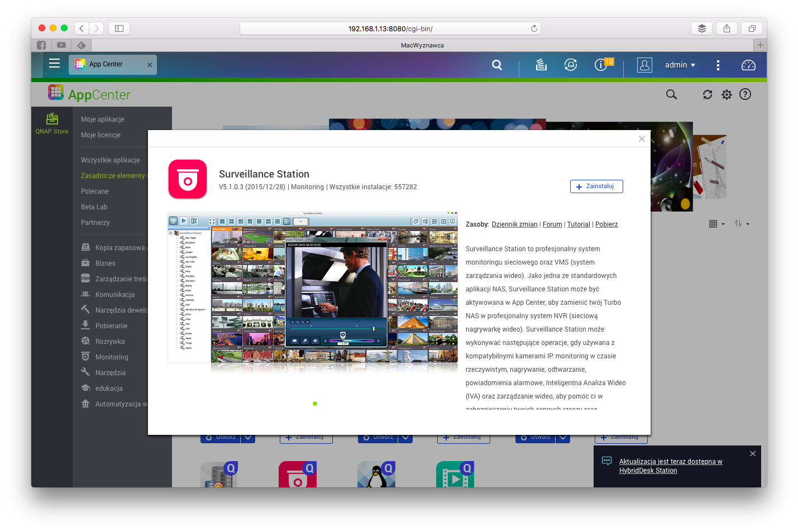The width and height of the screenshot is (798, 532).
Task: Toggle the Safari sidebar
Action: 119,28
